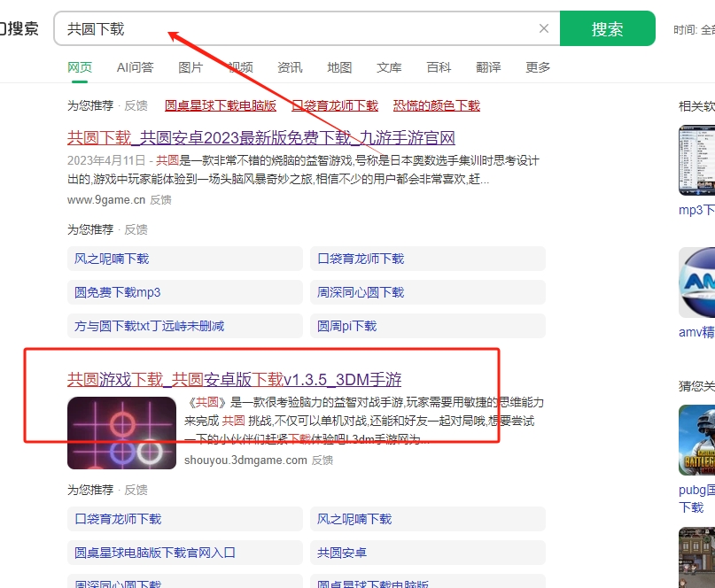
Task: Click 反馈 in second 为您推荐 section
Action: click(136, 229)
